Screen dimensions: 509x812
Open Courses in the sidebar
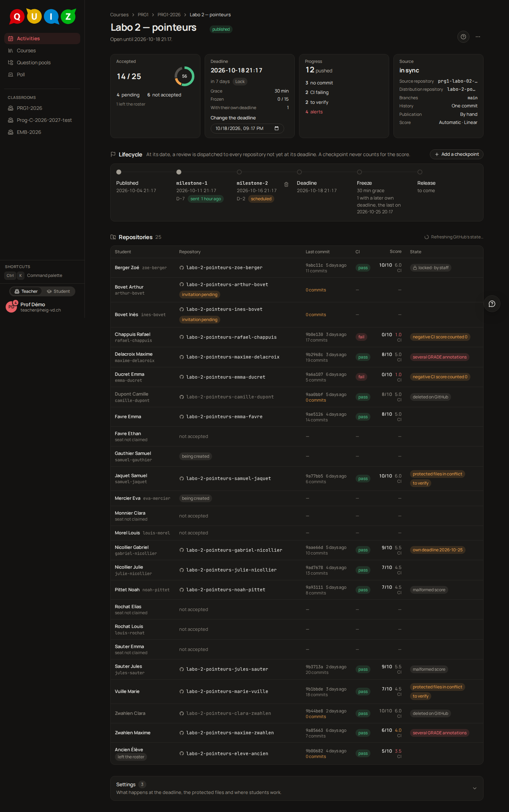click(42, 51)
